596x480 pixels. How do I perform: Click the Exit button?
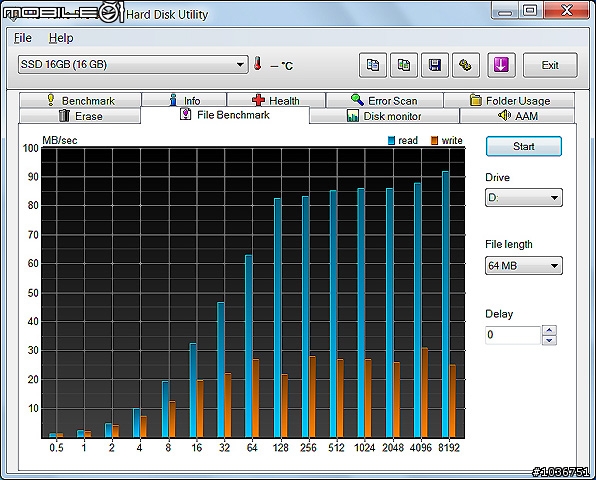[x=550, y=65]
